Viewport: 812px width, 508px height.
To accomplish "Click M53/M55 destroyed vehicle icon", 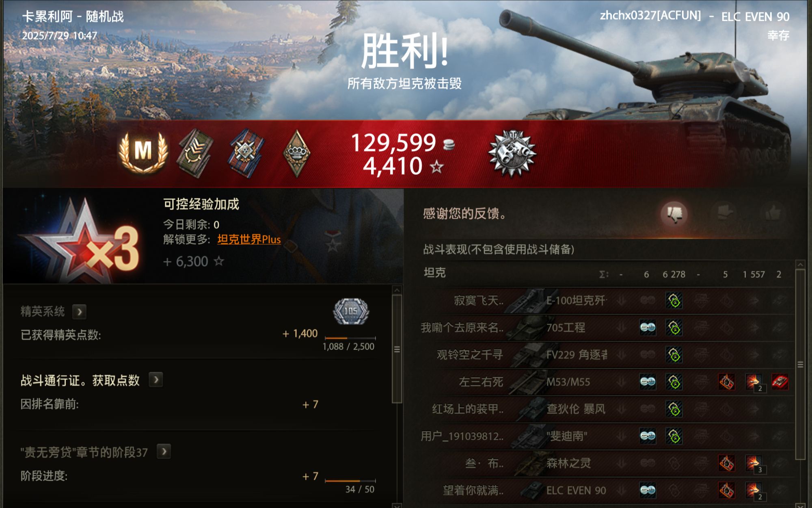I will coord(780,382).
